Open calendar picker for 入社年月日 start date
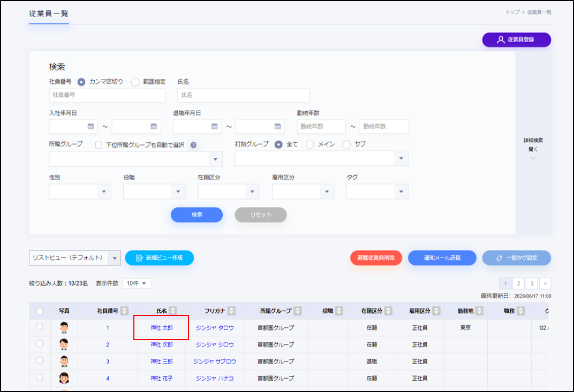 [90, 126]
